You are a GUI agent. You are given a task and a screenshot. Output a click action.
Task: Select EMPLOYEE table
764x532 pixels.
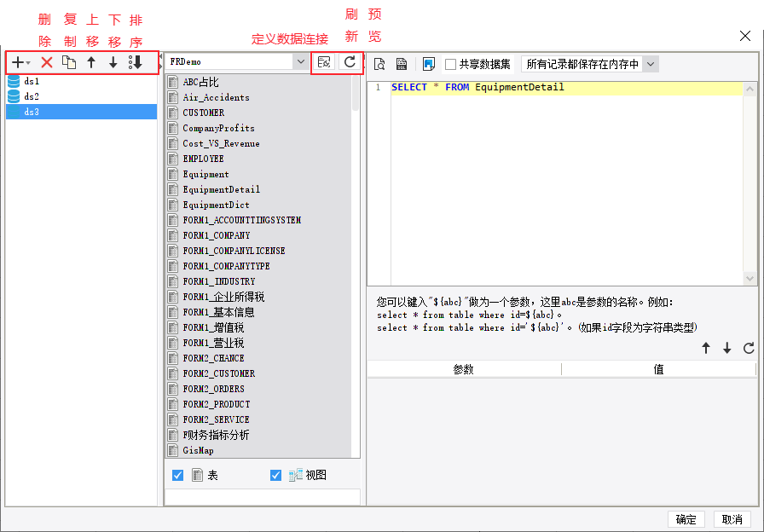258,159
